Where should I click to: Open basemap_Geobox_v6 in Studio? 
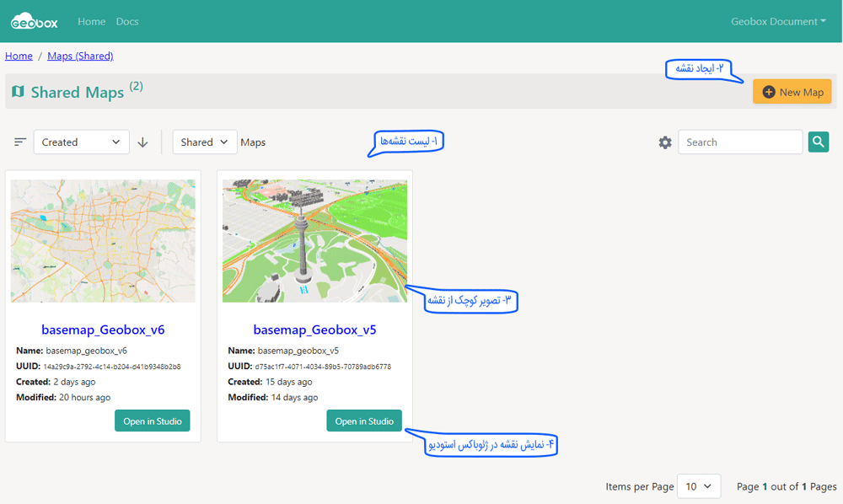(153, 421)
